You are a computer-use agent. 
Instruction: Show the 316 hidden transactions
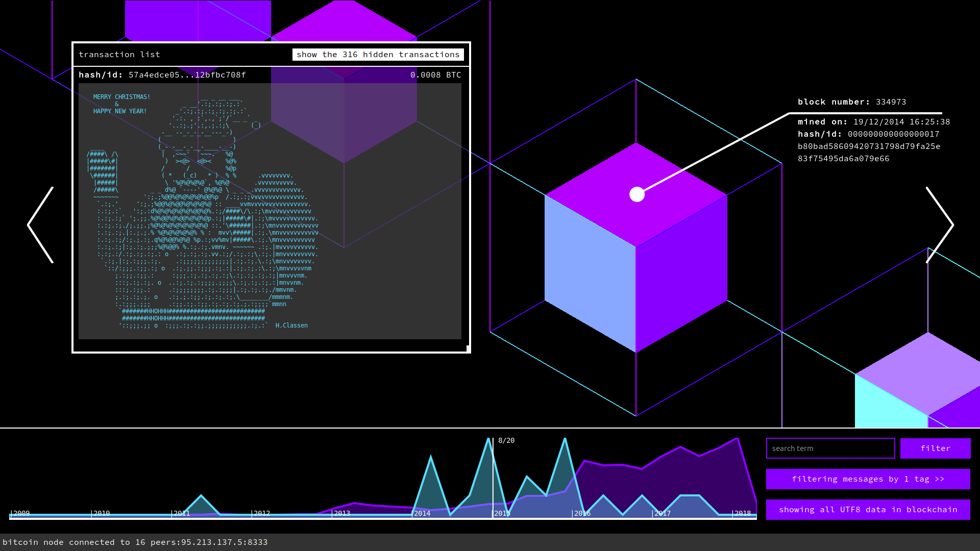point(378,55)
